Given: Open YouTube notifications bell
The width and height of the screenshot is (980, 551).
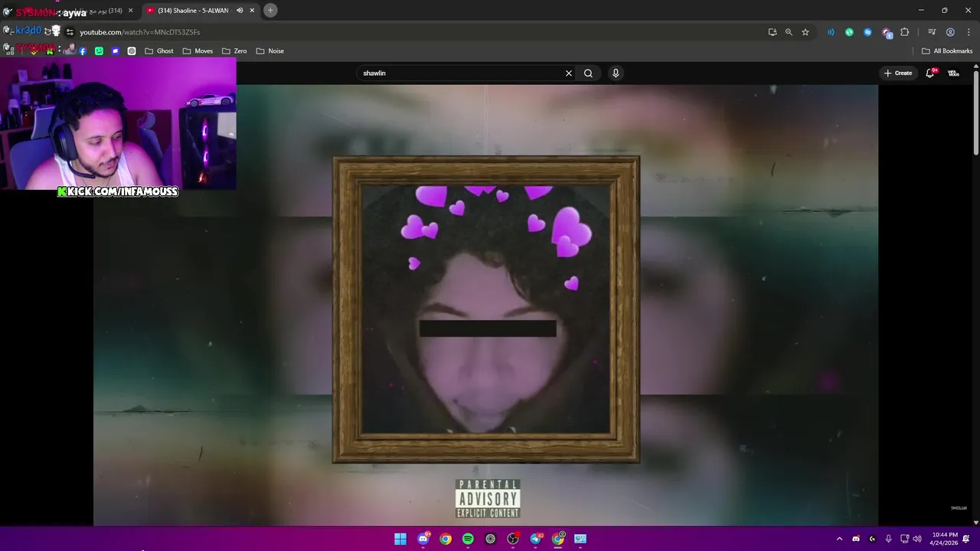Looking at the screenshot, I should click(x=930, y=73).
